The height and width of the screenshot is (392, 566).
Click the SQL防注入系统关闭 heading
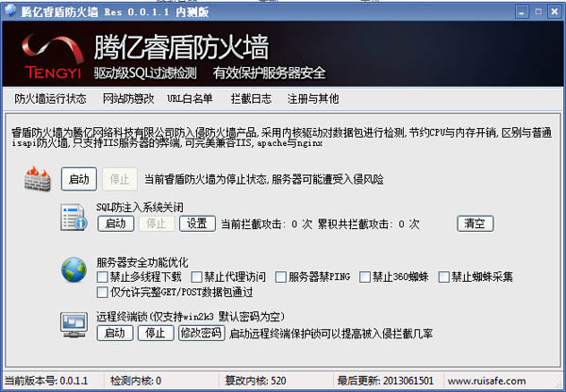(140, 207)
